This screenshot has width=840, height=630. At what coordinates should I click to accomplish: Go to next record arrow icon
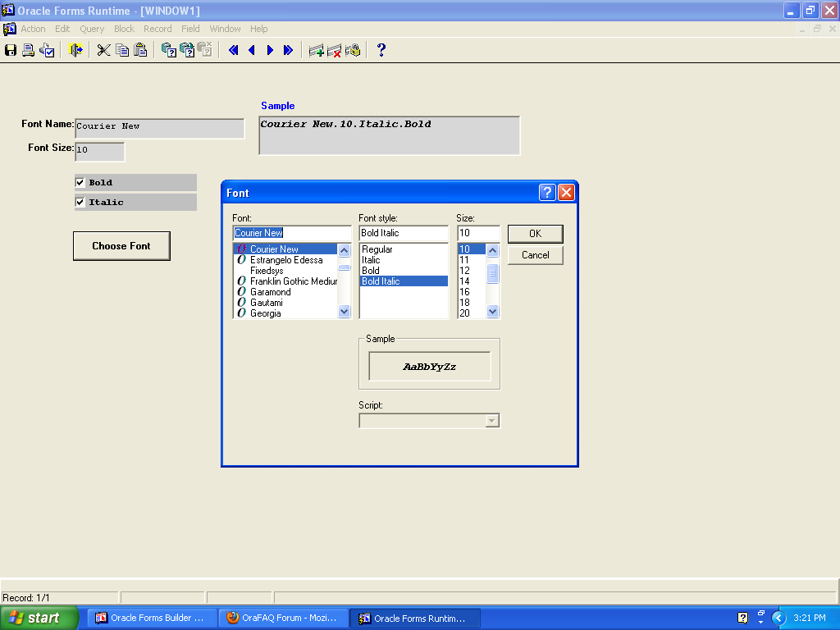pyautogui.click(x=270, y=50)
